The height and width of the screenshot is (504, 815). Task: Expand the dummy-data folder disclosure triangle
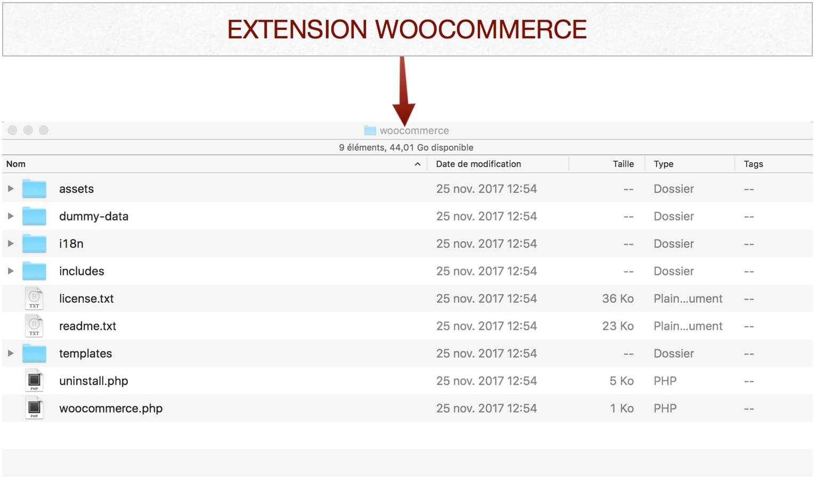point(11,216)
